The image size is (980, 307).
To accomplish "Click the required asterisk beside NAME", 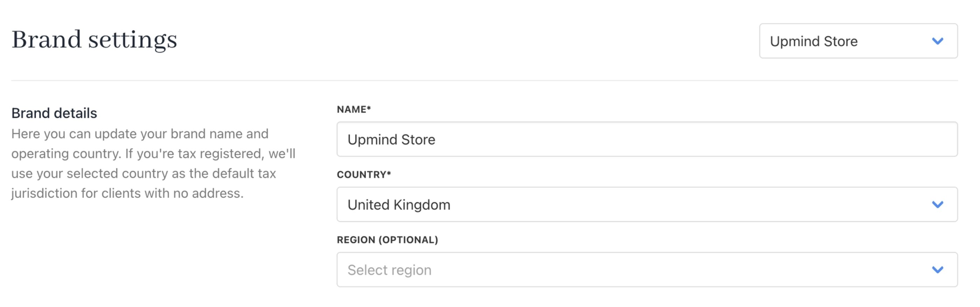I will (369, 108).
